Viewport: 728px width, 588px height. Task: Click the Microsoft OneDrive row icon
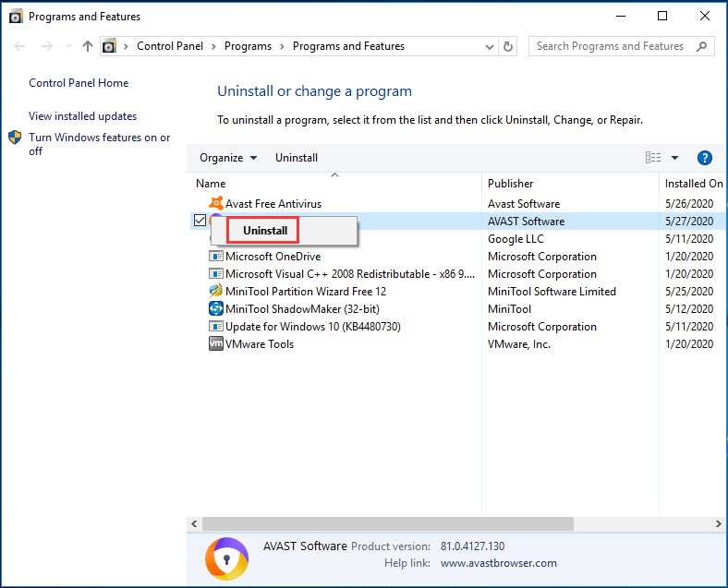click(216, 256)
